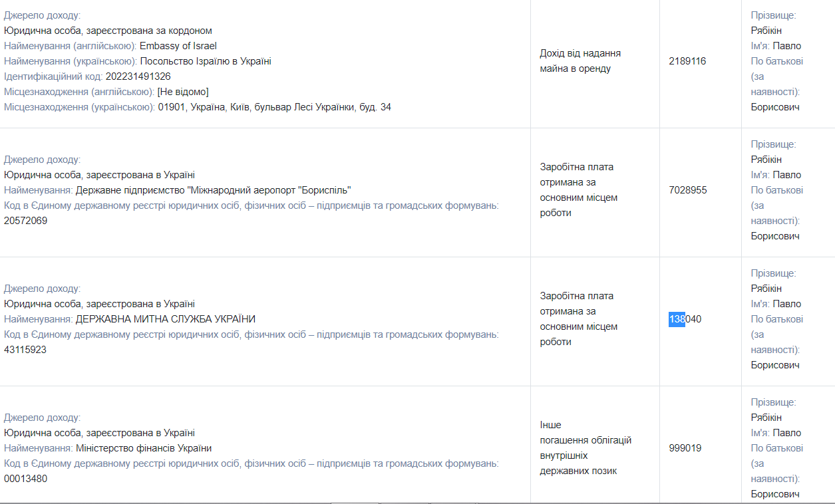Click the "[Не відомо]" location value

click(183, 92)
